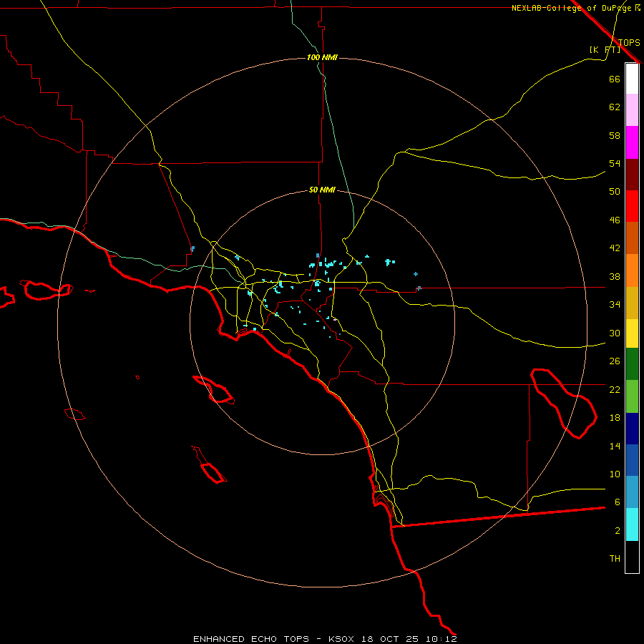Viewport: 644px width, 644px height.
Task: Click legend value "6"
Action: coord(617,502)
